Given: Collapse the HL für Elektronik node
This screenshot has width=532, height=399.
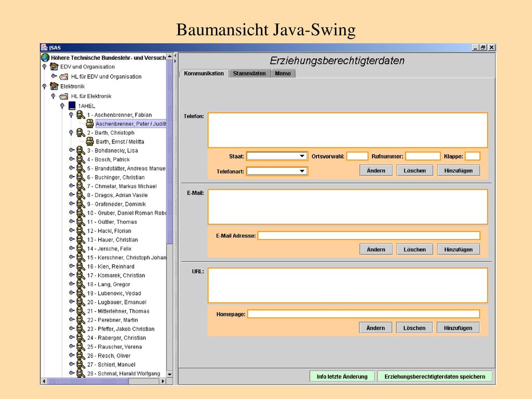Looking at the screenshot, I should 54,96.
